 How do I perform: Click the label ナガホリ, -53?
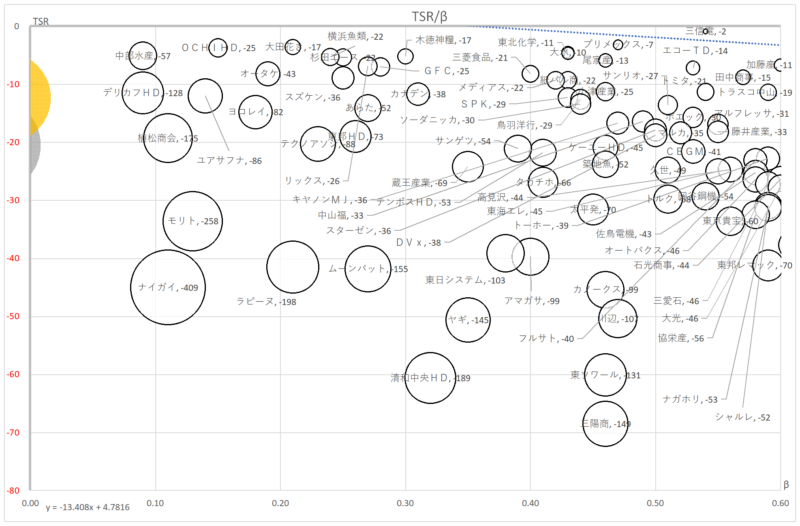coord(690,399)
